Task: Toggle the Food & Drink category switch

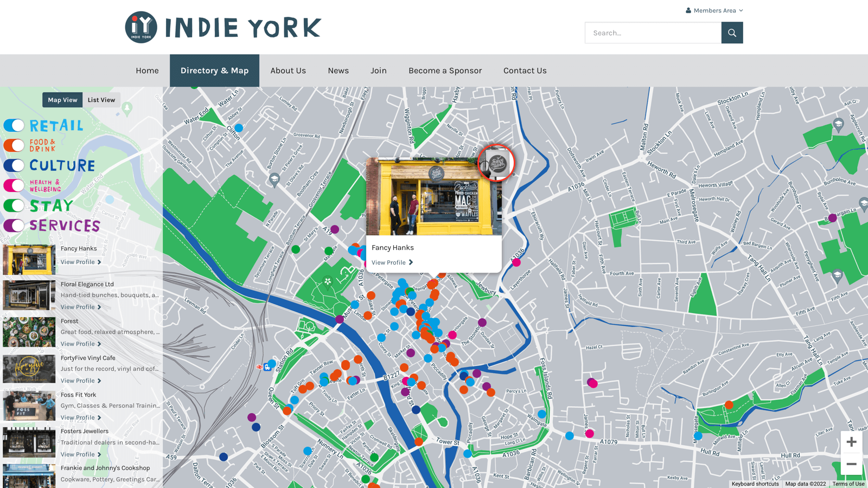Action: click(14, 145)
